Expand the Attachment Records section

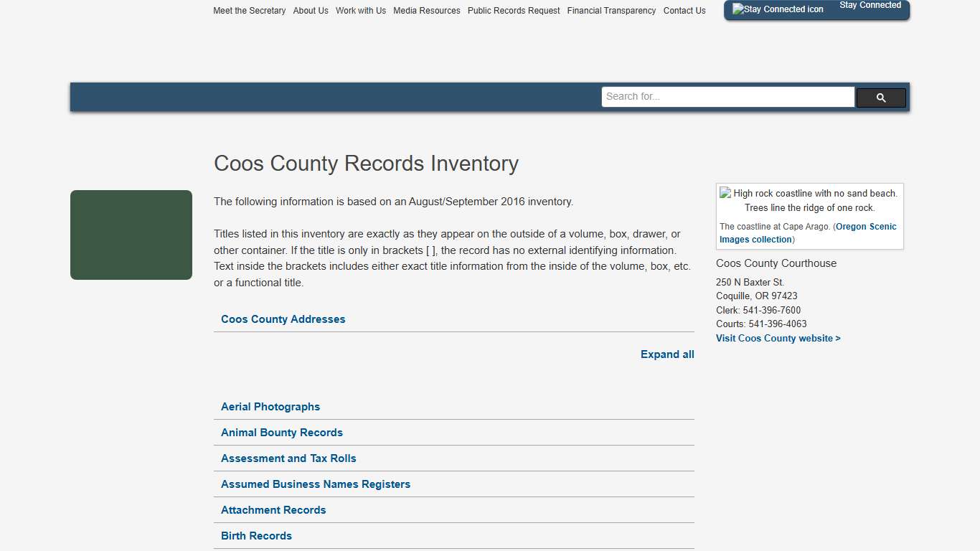[273, 510]
